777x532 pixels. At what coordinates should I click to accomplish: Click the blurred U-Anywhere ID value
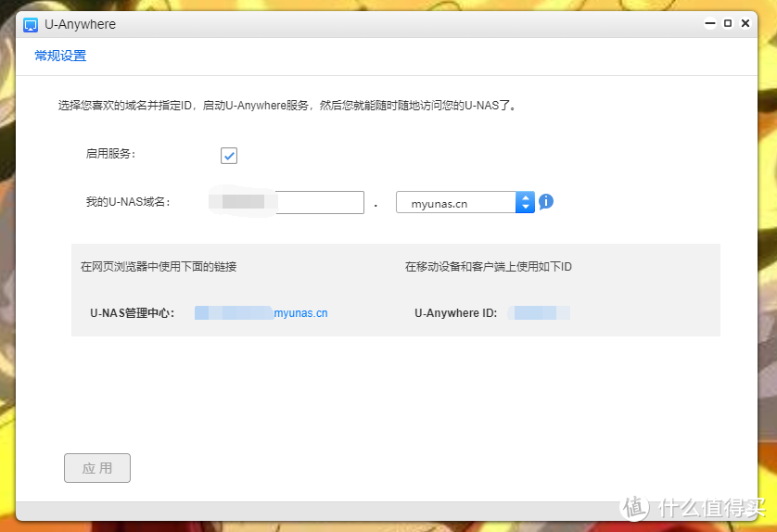pos(539,313)
